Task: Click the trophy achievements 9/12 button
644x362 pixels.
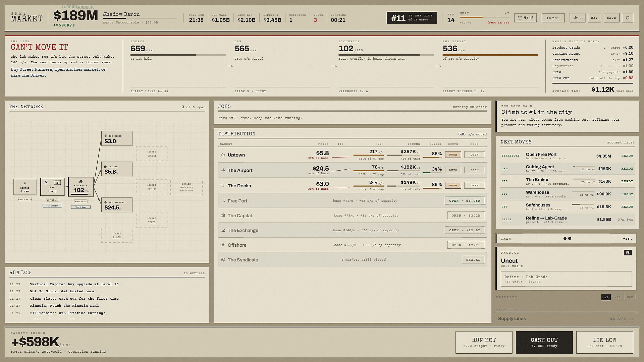Action: [526, 18]
